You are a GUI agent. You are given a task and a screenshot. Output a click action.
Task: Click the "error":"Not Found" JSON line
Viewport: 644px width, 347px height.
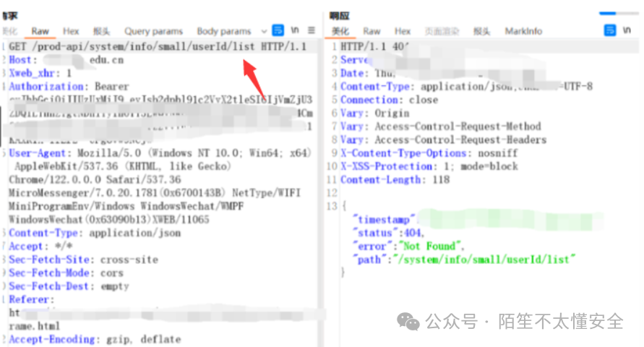pos(408,247)
